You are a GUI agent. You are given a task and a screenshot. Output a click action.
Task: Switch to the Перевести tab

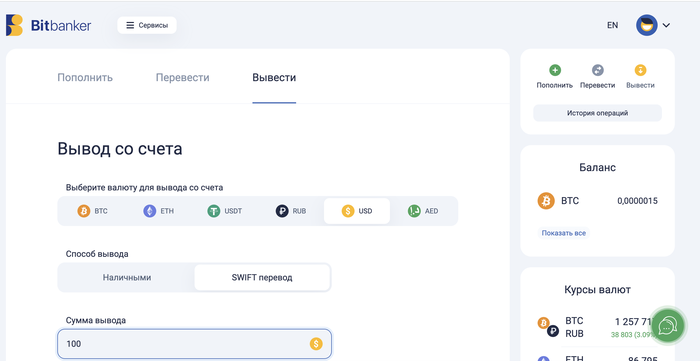coord(183,78)
